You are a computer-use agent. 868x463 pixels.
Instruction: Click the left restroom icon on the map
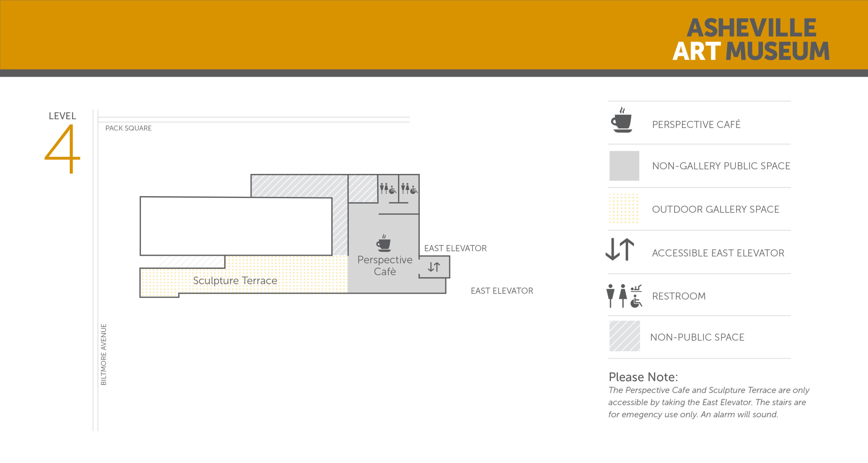click(x=388, y=188)
